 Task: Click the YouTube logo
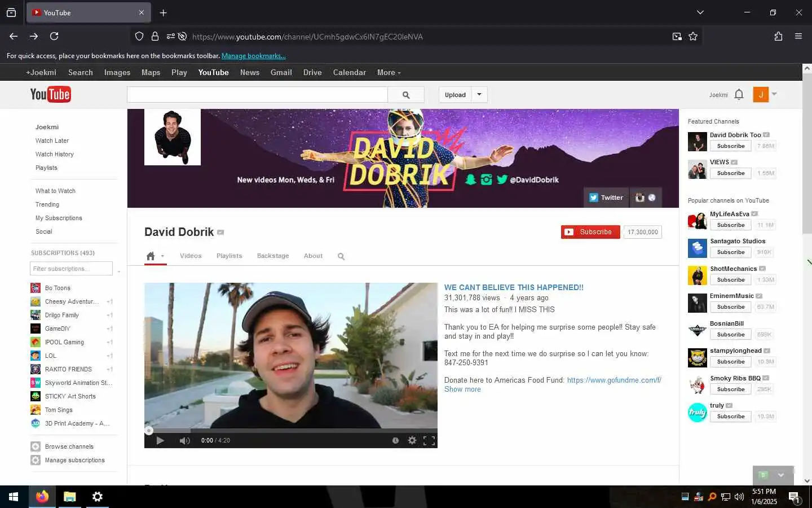pyautogui.click(x=50, y=94)
